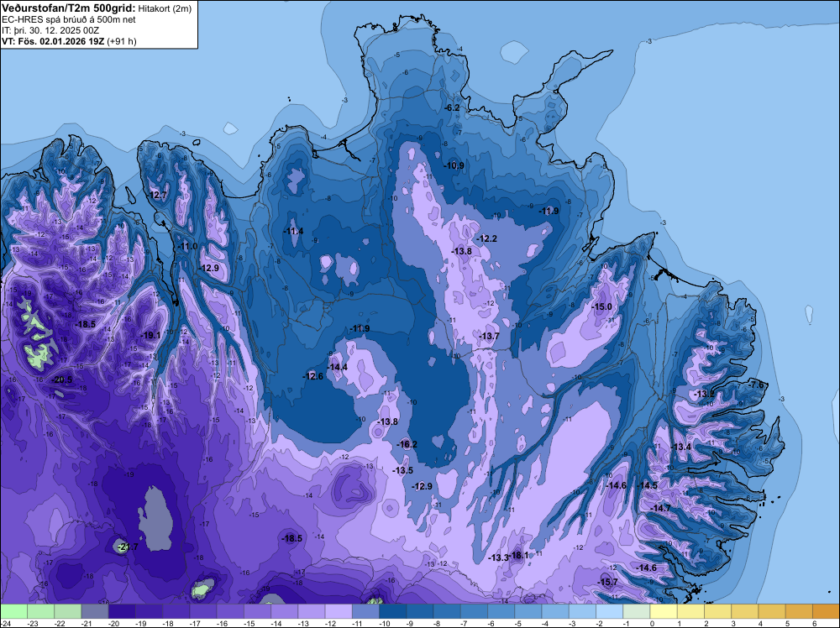840x628 pixels.
Task: Click the -12.6 temperature reading
Action: [312, 376]
